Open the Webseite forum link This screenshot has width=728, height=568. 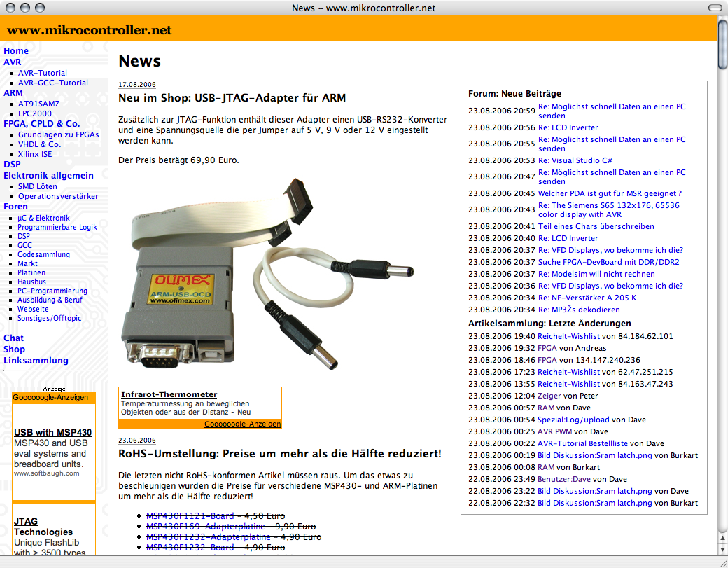pos(33,309)
